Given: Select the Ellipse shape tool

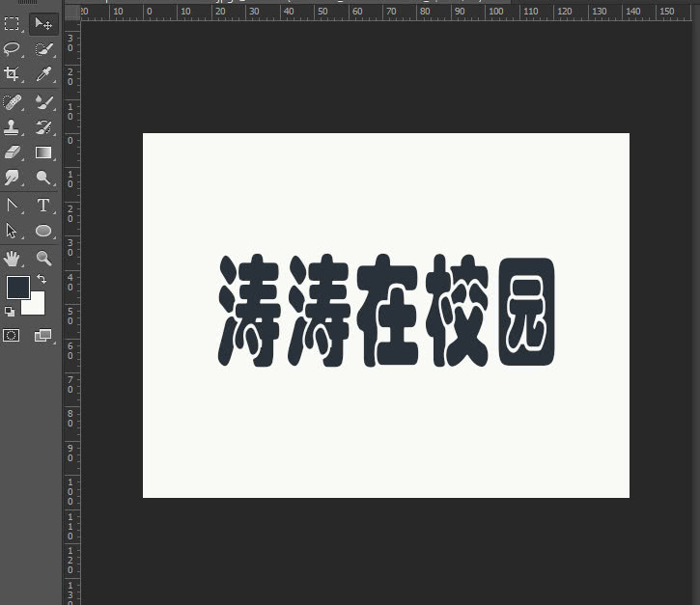Looking at the screenshot, I should click(43, 231).
